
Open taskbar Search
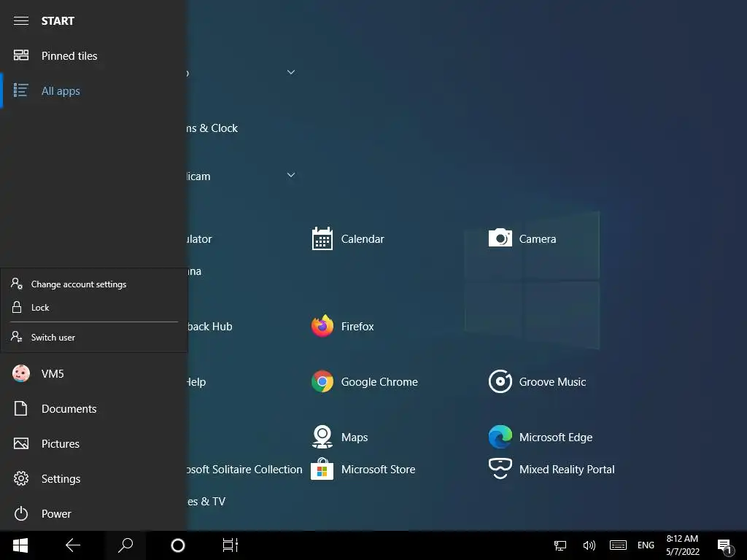[x=125, y=545]
